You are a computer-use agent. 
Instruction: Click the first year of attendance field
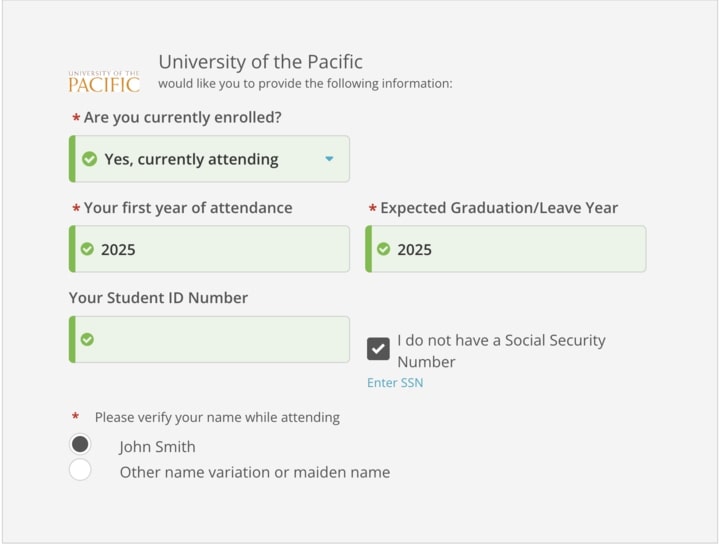(x=209, y=249)
